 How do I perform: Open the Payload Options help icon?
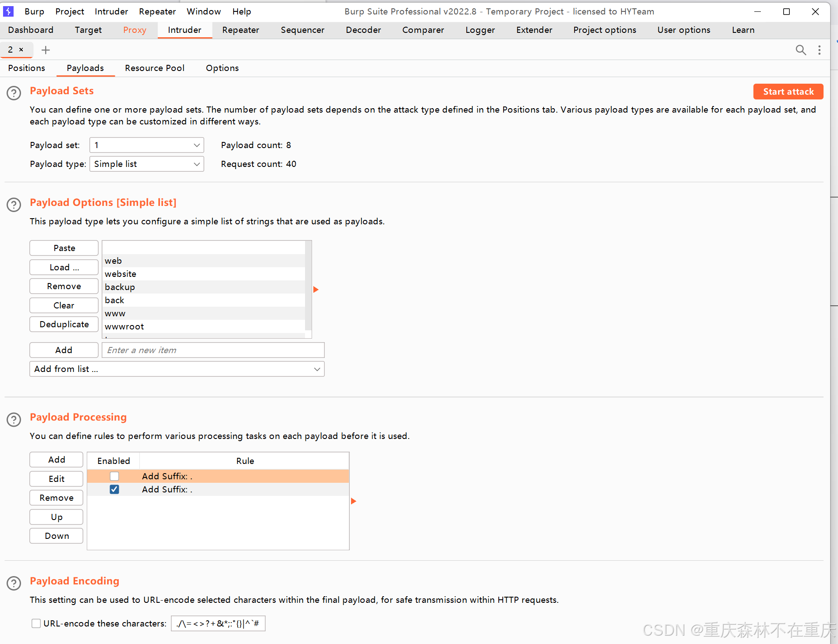click(x=14, y=205)
